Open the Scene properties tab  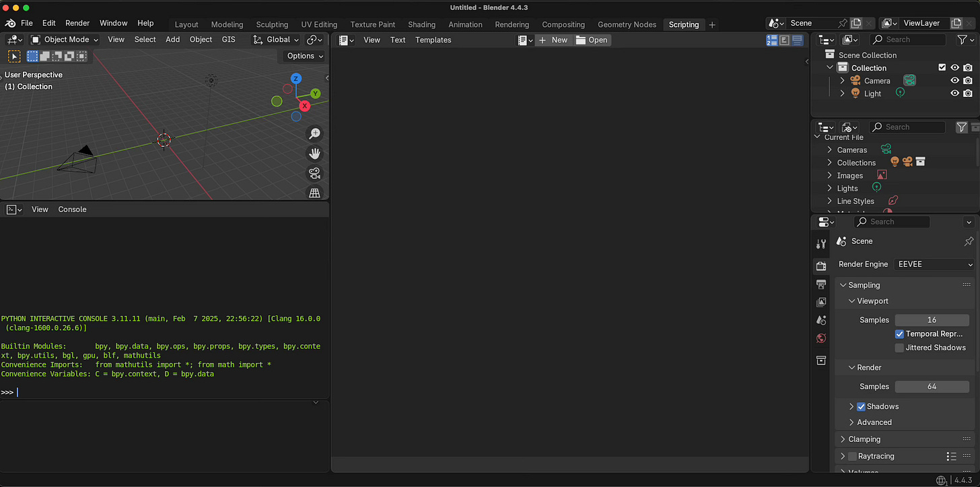(820, 320)
